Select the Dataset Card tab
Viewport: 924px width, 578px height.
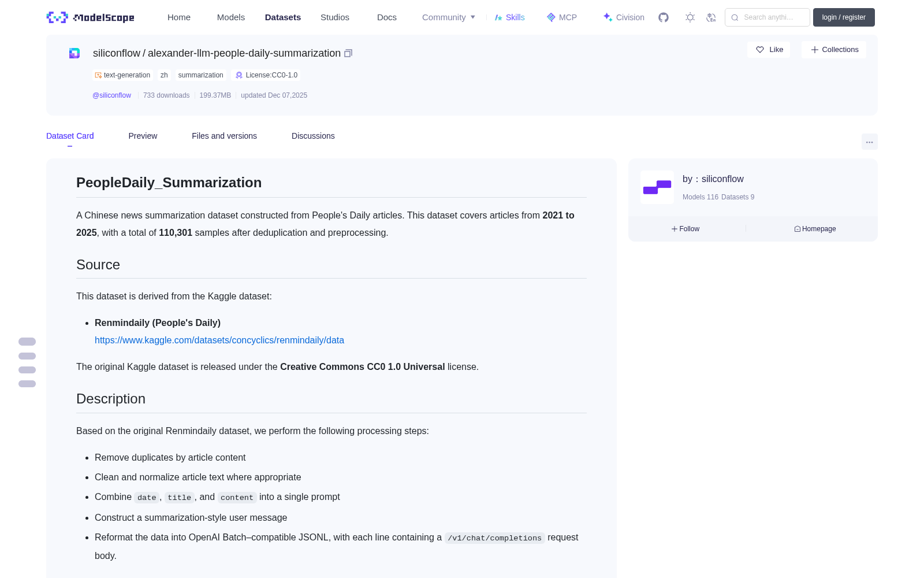point(70,136)
